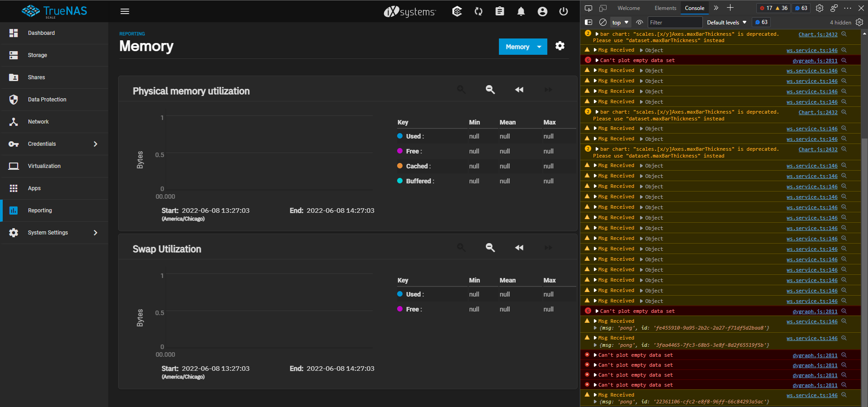Open the power icon menu

(564, 11)
